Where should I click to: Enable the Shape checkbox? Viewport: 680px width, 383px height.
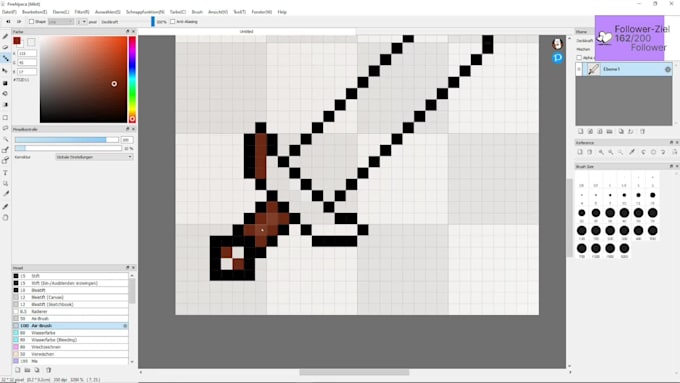pyautogui.click(x=31, y=22)
